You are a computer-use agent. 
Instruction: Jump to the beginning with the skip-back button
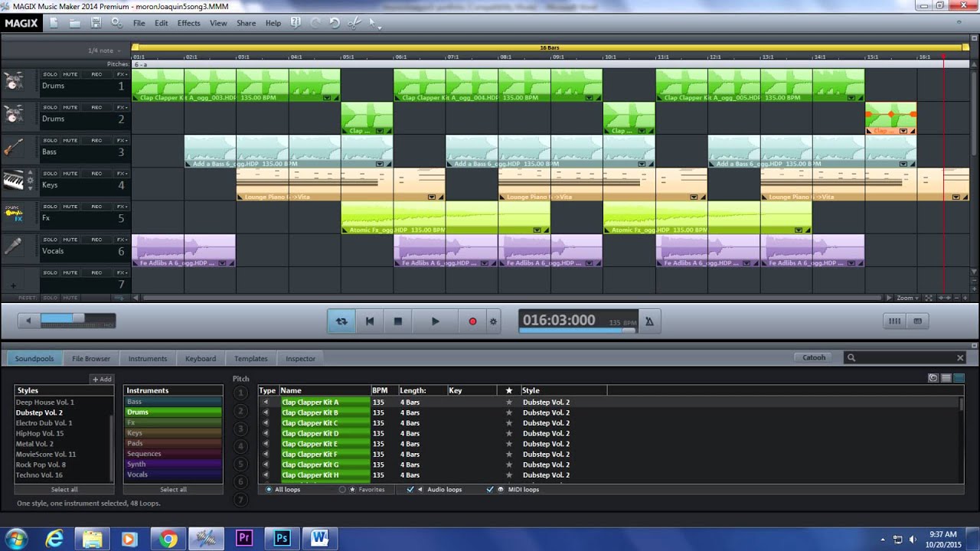(x=370, y=321)
